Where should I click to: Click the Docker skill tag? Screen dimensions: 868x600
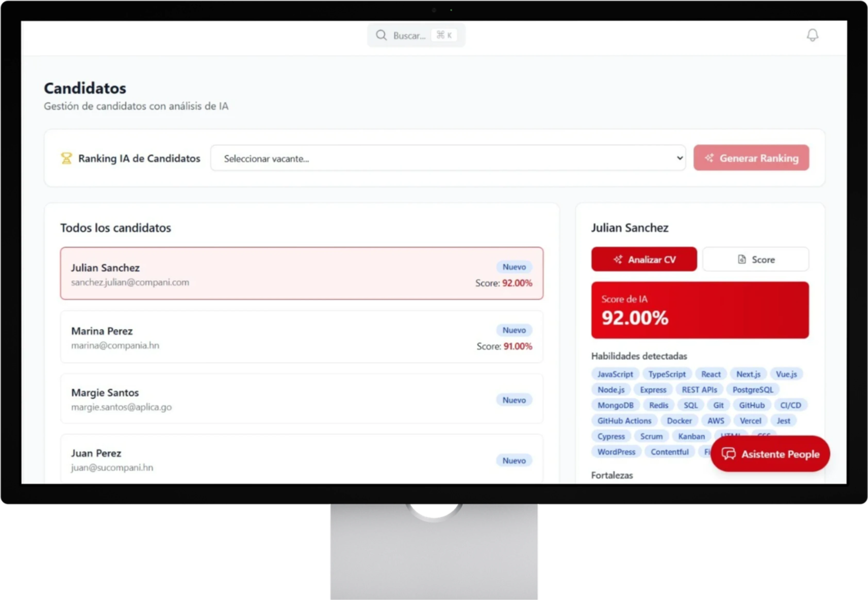[679, 420]
